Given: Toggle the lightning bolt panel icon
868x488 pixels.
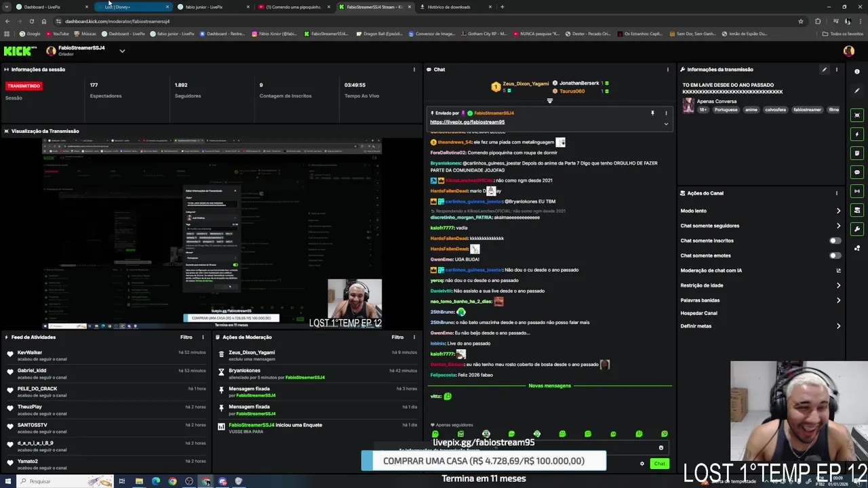Looking at the screenshot, I should point(857,134).
